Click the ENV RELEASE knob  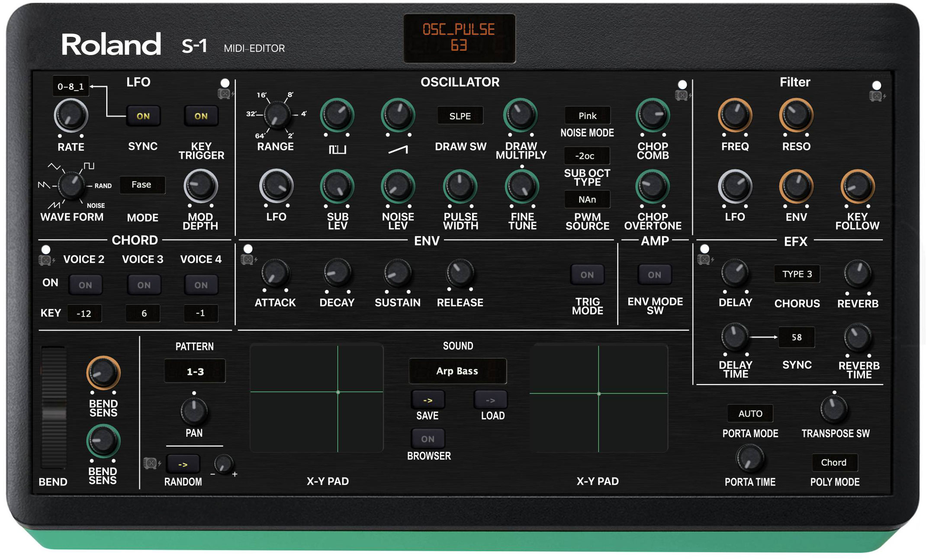(460, 273)
